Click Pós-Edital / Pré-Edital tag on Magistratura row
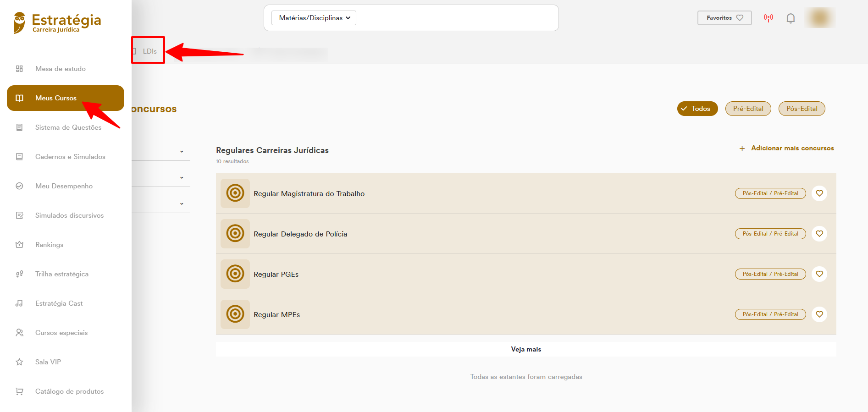The height and width of the screenshot is (412, 868). click(770, 193)
